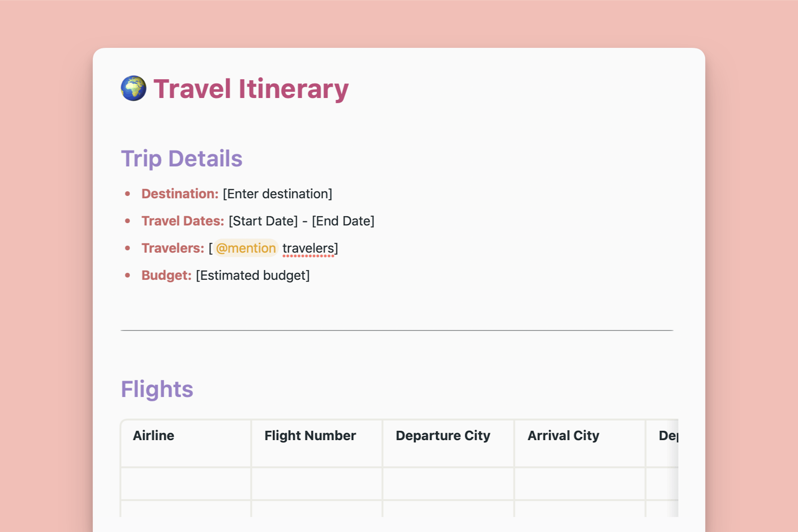
Task: Click the empty cell under Departure City
Action: pos(448,484)
